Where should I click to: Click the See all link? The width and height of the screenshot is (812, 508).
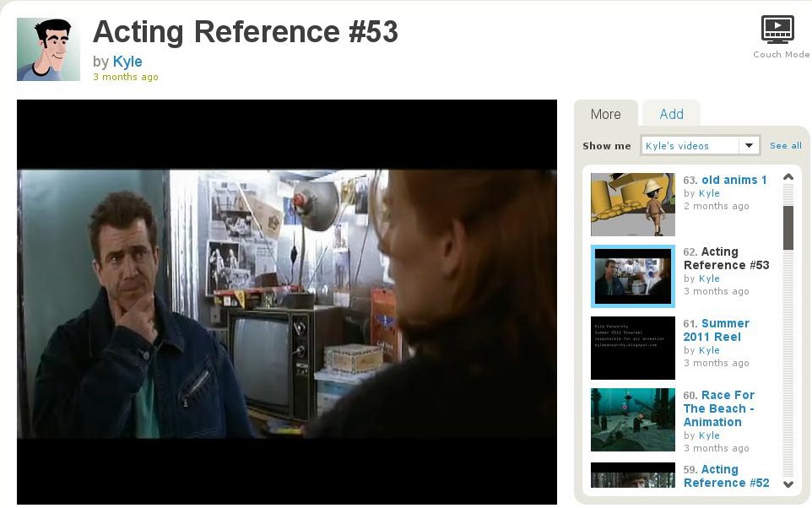[786, 145]
